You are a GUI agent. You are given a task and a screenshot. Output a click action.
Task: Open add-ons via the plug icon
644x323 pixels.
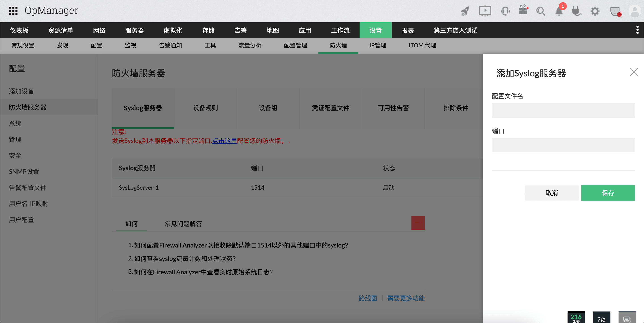(x=576, y=11)
